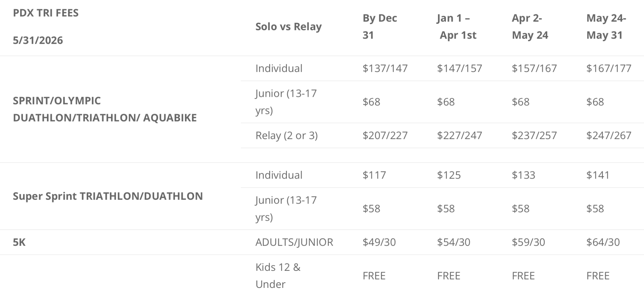
Task: Select the ADULTS/JUNIOR label
Action: tap(294, 242)
